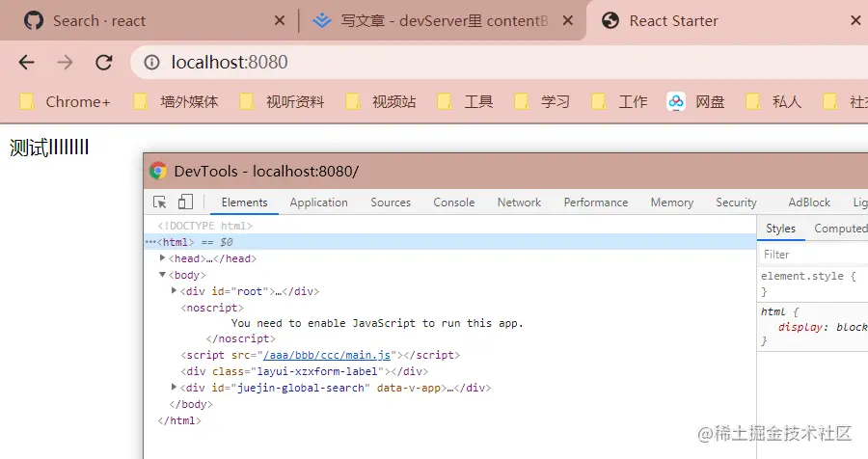The image size is (868, 459).
Task: Switch to the Computed sidebar tab
Action: point(840,229)
